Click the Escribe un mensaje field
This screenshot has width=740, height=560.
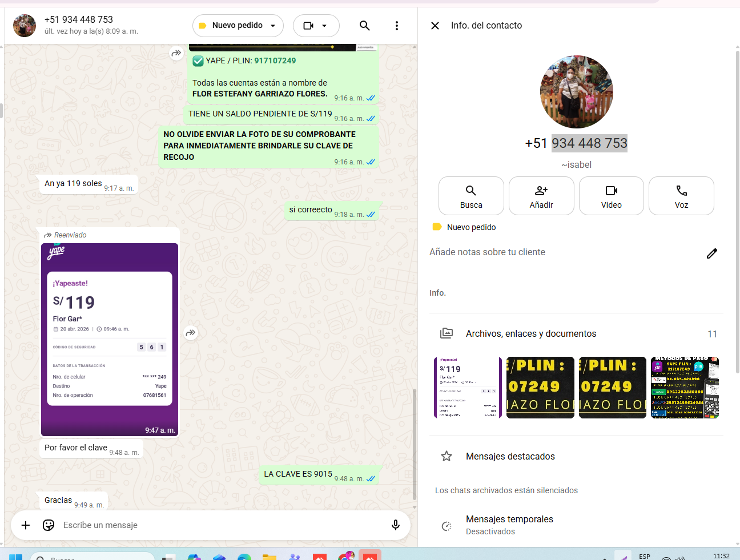[217, 525]
